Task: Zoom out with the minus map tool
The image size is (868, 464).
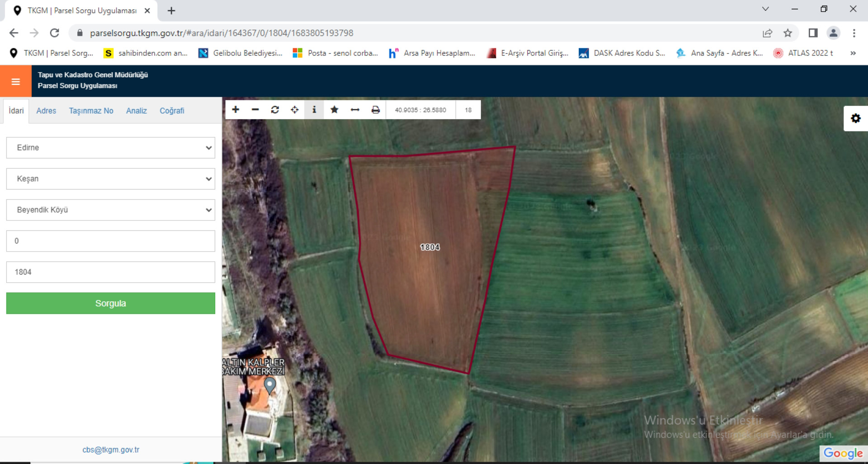Action: coord(255,110)
